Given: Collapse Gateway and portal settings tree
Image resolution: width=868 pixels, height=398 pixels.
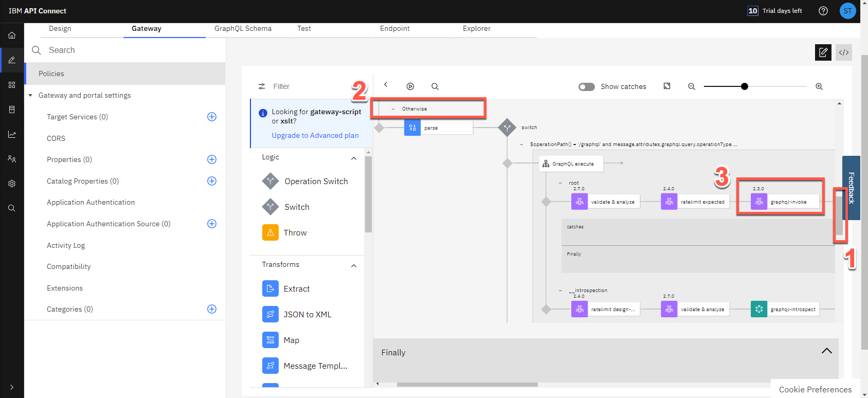Looking at the screenshot, I should coord(30,96).
